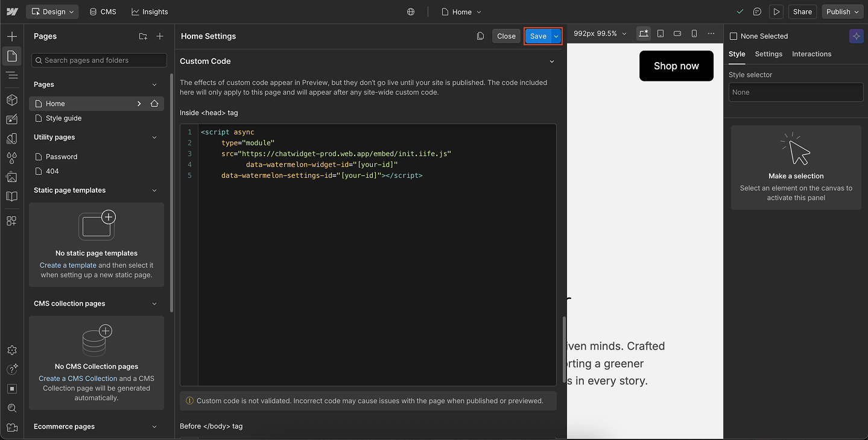Open the three-droplets panel in sidebar
868x440 pixels.
coord(11,158)
